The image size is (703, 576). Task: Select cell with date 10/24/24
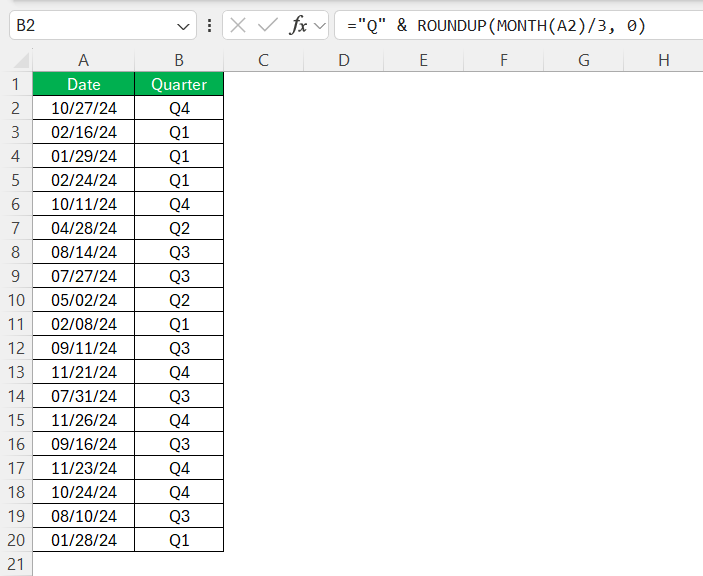[x=83, y=492]
